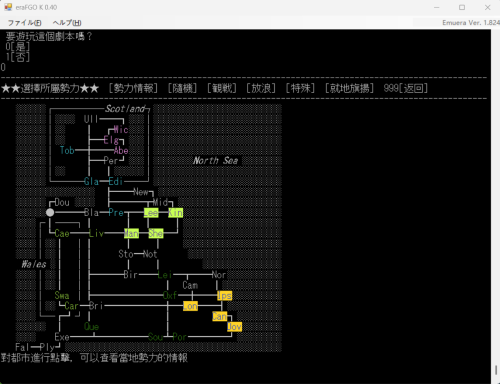Click the Fal city on map
The image size is (500, 384).
click(x=22, y=347)
